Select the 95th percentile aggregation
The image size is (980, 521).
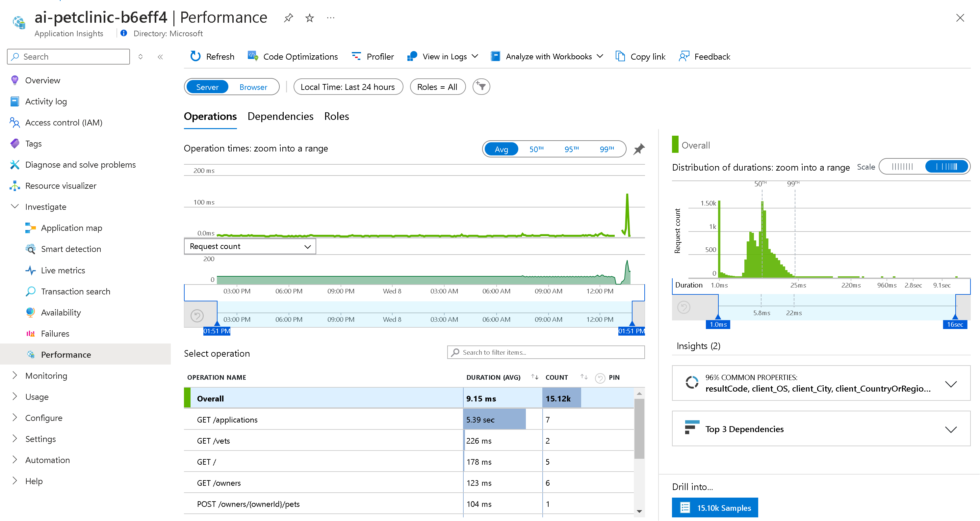pyautogui.click(x=571, y=149)
